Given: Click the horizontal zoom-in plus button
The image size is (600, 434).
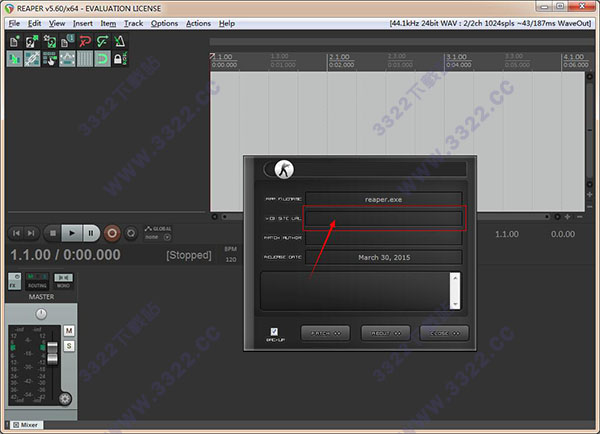Looking at the screenshot, I should [x=568, y=217].
